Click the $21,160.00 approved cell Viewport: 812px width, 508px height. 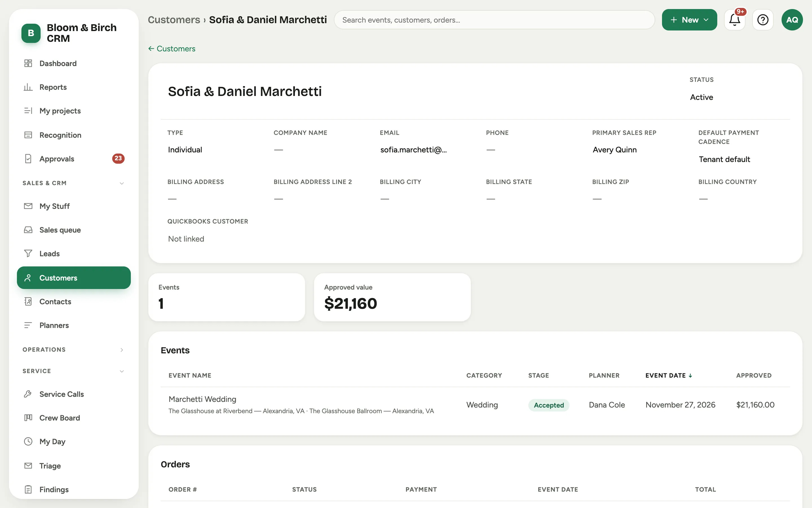click(x=755, y=404)
